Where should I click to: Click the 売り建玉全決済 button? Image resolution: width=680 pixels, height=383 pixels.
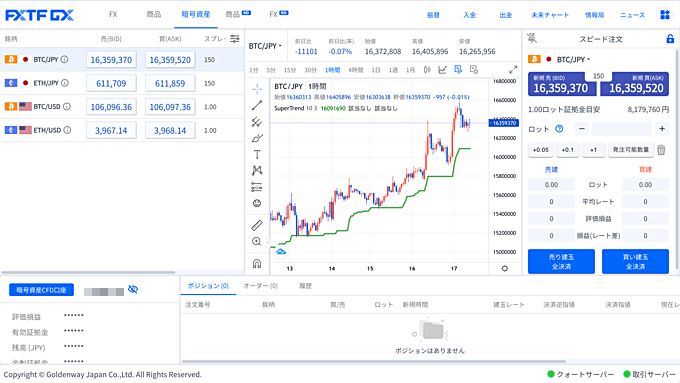(x=561, y=262)
